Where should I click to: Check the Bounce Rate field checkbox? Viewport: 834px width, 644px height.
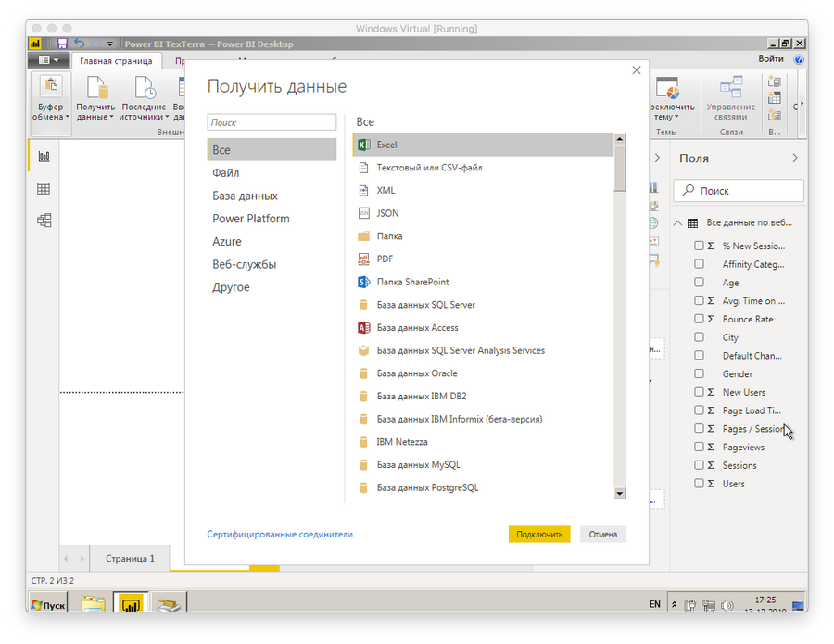pyautogui.click(x=700, y=320)
